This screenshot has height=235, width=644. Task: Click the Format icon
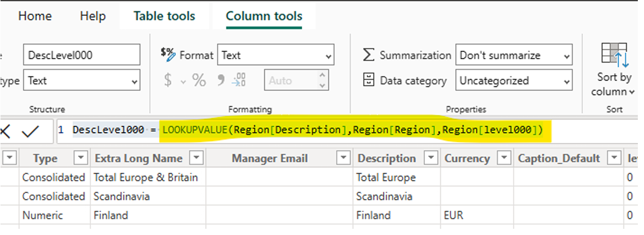pos(168,53)
